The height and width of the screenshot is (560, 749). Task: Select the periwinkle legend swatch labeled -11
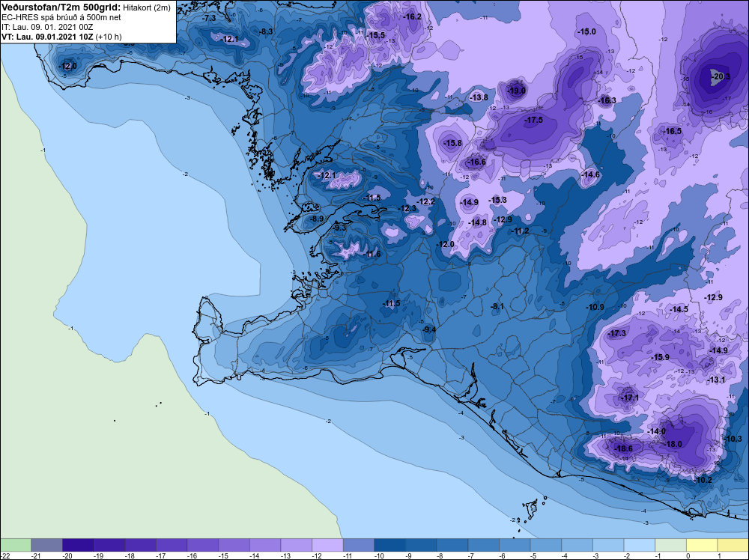click(x=359, y=545)
